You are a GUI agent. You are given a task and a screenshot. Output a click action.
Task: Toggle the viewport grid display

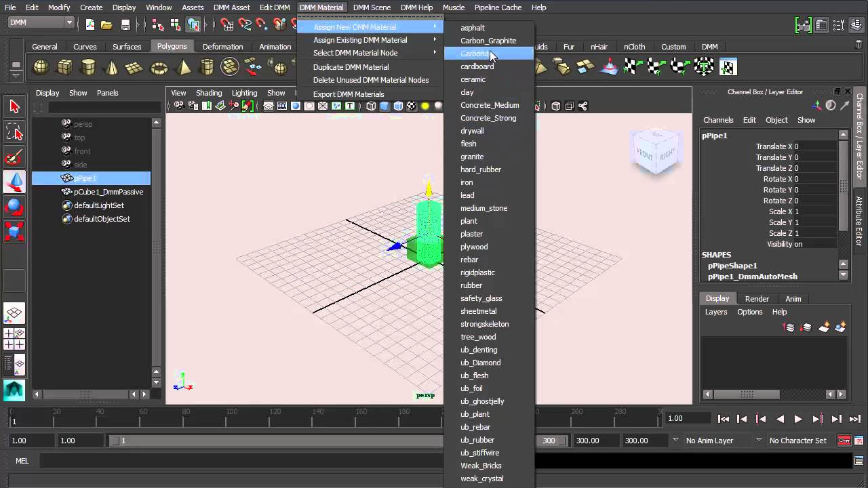click(x=269, y=106)
